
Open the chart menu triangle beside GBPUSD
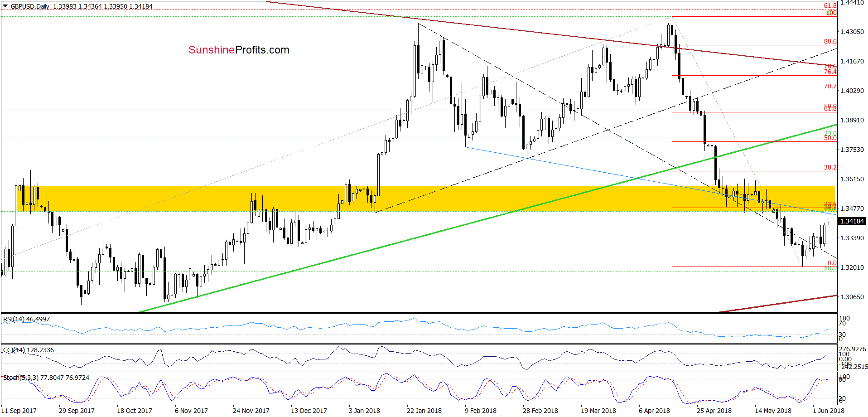[5, 6]
